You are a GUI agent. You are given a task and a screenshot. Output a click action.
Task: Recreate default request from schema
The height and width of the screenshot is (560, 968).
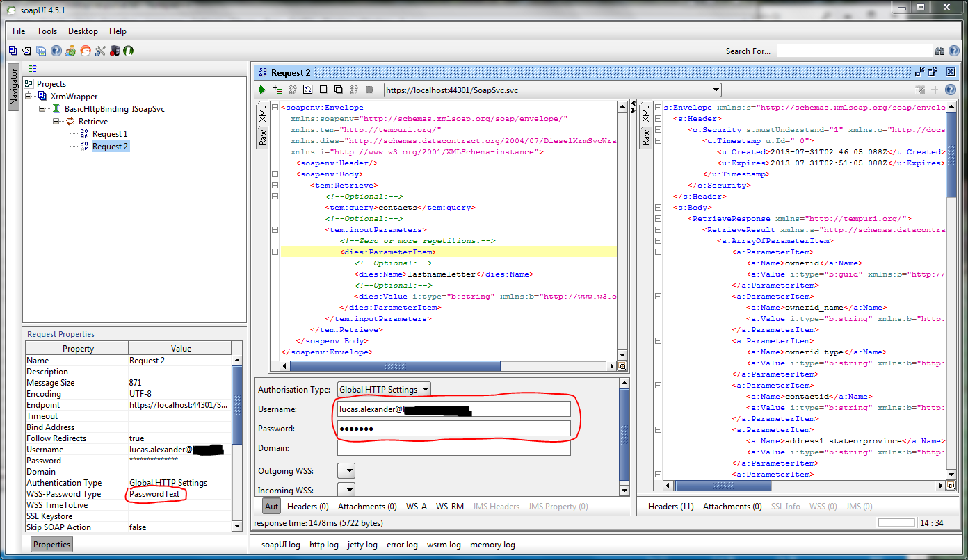point(308,90)
